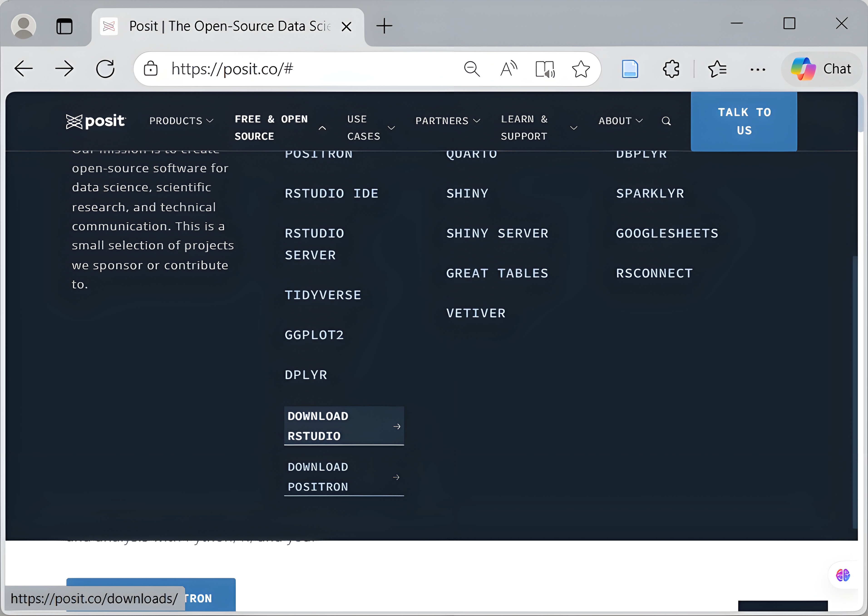The height and width of the screenshot is (616, 868).
Task: Select Shiny Server in the menu
Action: [497, 233]
